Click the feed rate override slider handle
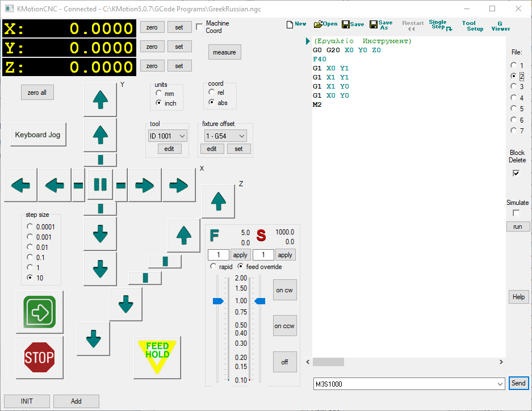 coord(218,301)
